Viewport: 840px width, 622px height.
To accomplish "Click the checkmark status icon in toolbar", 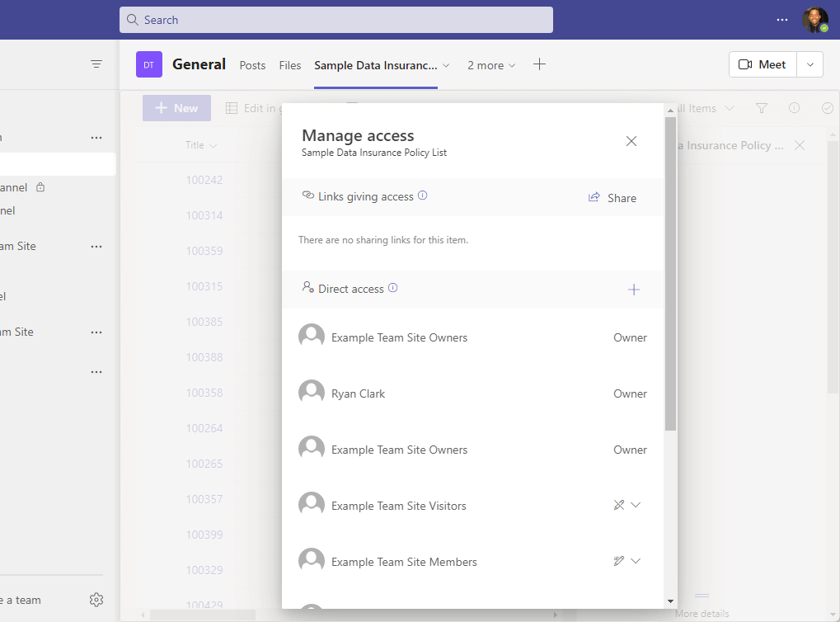I will click(827, 108).
